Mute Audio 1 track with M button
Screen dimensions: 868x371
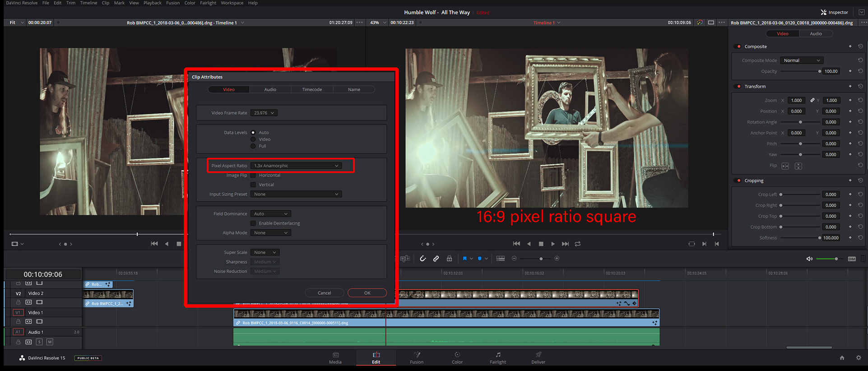(50, 342)
